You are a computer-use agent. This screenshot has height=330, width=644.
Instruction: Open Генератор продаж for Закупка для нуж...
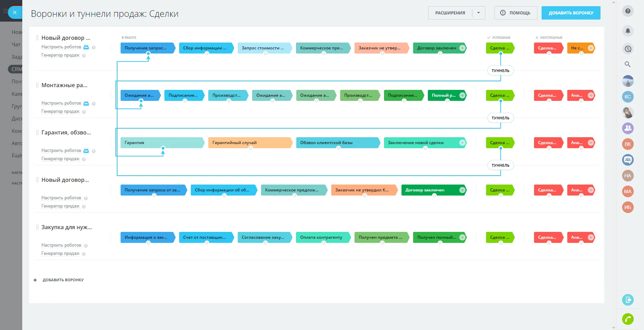(60, 253)
